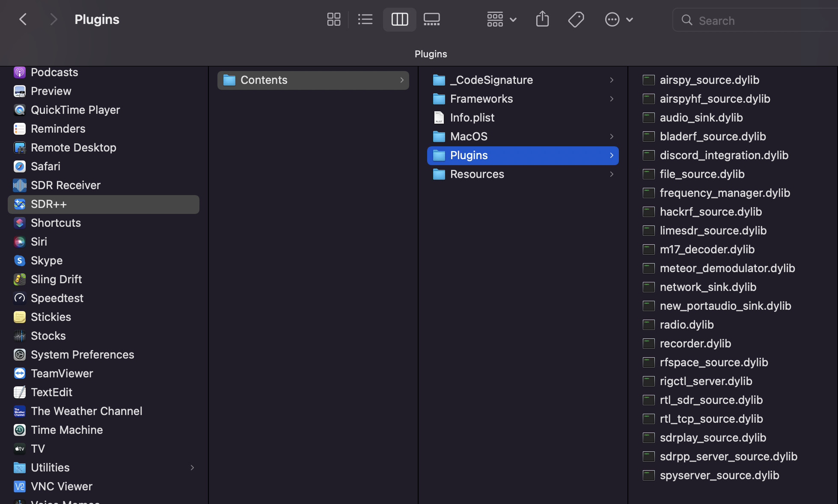Enable gallery view mode

click(x=431, y=19)
